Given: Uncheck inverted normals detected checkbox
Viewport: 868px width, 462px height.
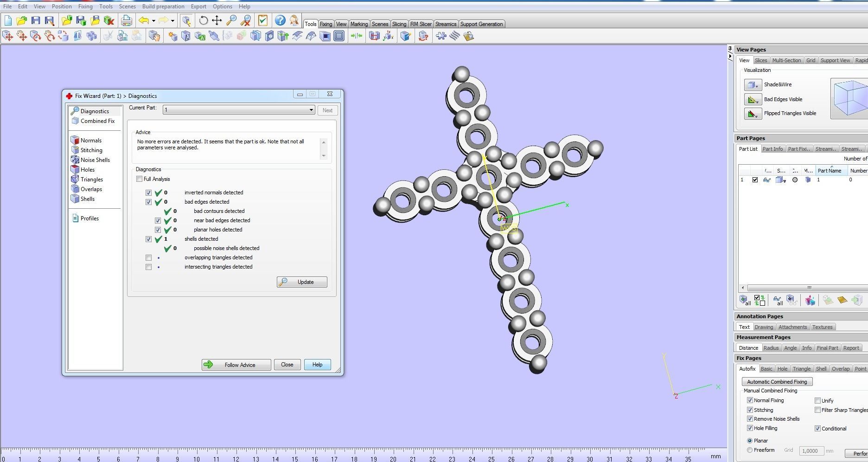Looking at the screenshot, I should click(148, 192).
